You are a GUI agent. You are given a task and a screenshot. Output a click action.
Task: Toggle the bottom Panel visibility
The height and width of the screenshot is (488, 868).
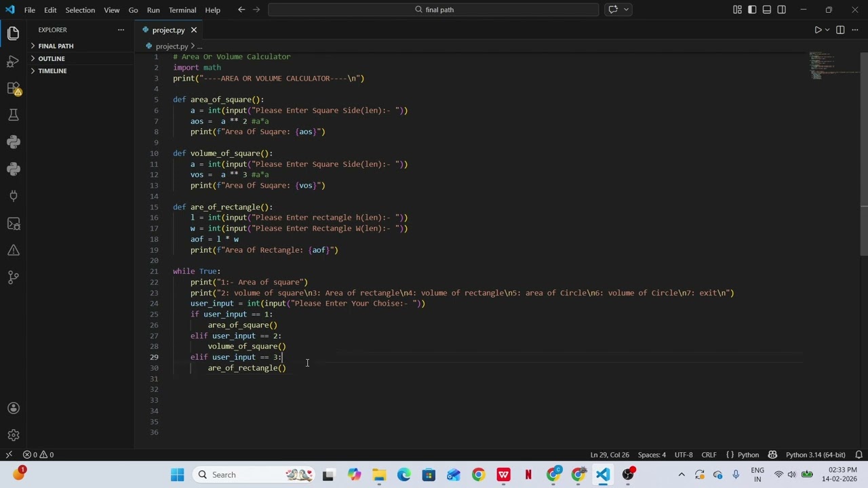tap(767, 9)
